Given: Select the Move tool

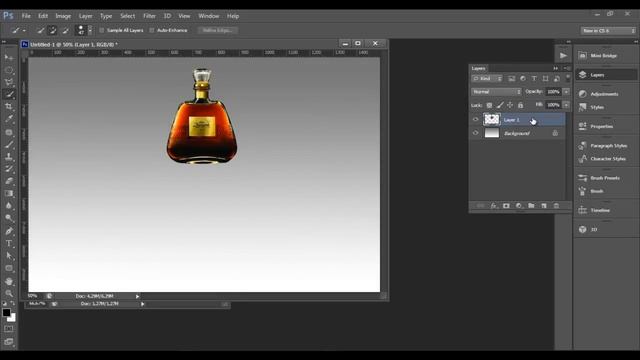Looking at the screenshot, I should (x=9, y=57).
